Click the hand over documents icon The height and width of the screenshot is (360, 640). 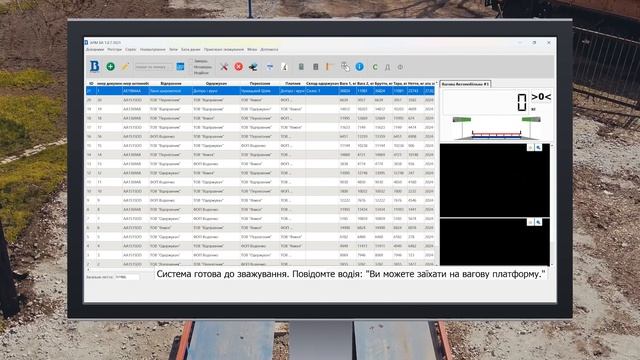point(345,67)
